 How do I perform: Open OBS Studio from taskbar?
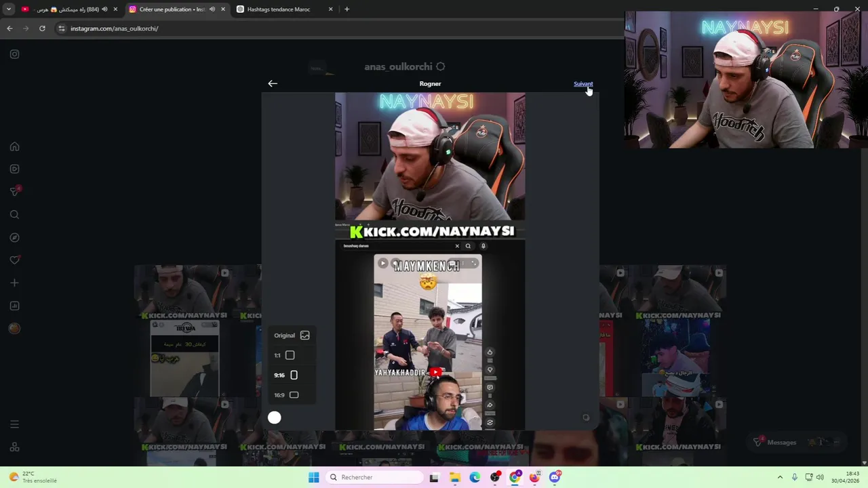(x=495, y=477)
